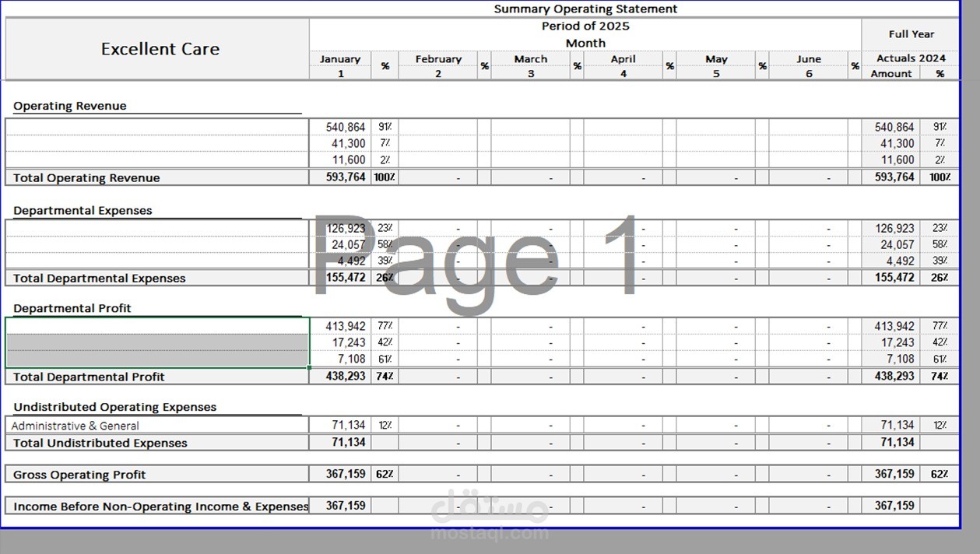
Task: Click the 'Departmental Profit' section heading
Action: (72, 309)
